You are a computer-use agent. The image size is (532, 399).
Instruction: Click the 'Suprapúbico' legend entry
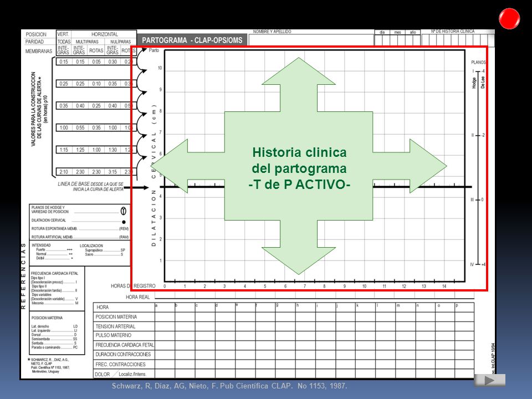(94, 250)
